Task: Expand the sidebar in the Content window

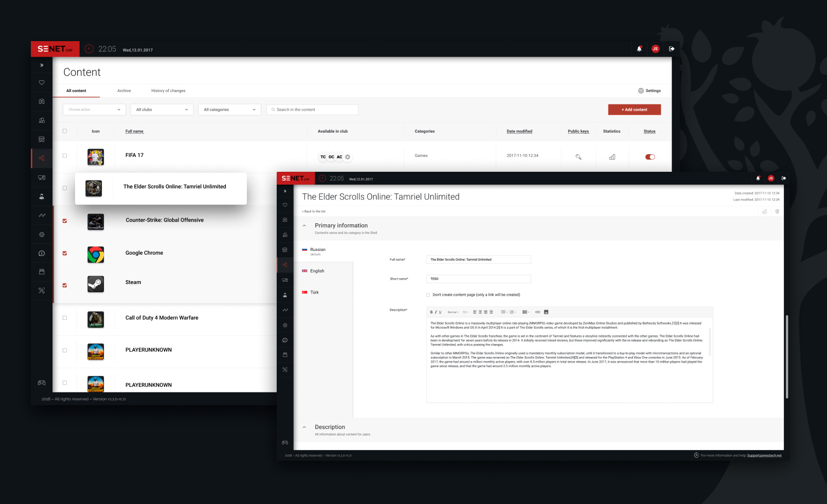Action: tap(42, 65)
